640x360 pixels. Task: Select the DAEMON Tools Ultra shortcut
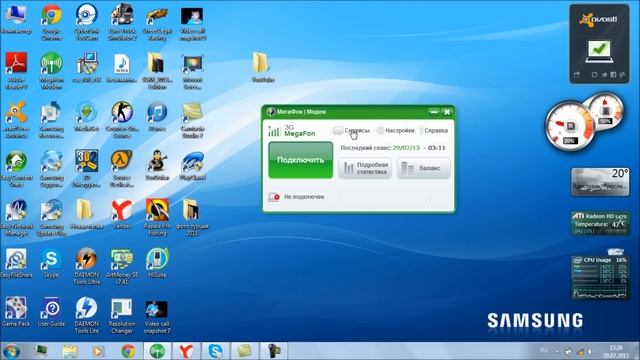point(87,266)
